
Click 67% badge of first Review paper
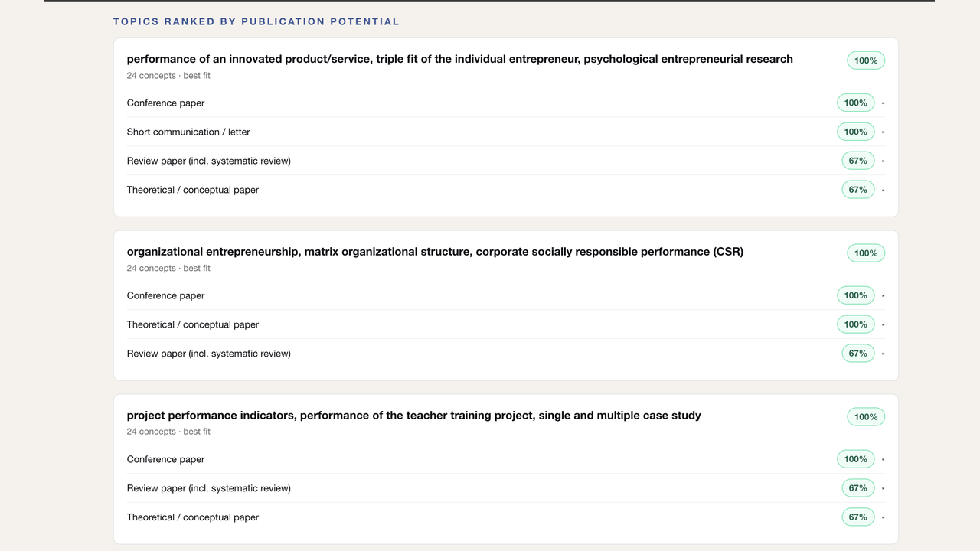coord(858,161)
